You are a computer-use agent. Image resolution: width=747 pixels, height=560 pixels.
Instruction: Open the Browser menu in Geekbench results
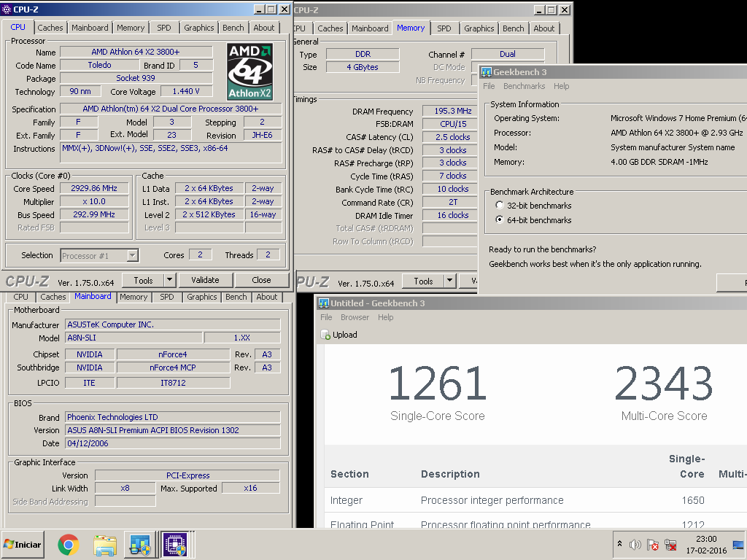pos(355,317)
